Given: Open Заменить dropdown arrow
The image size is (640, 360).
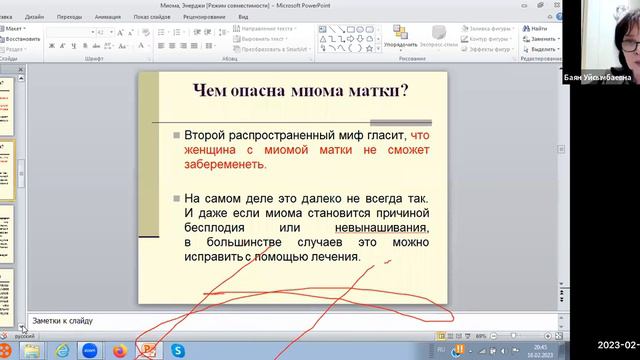Looking at the screenshot, I should 558,39.
